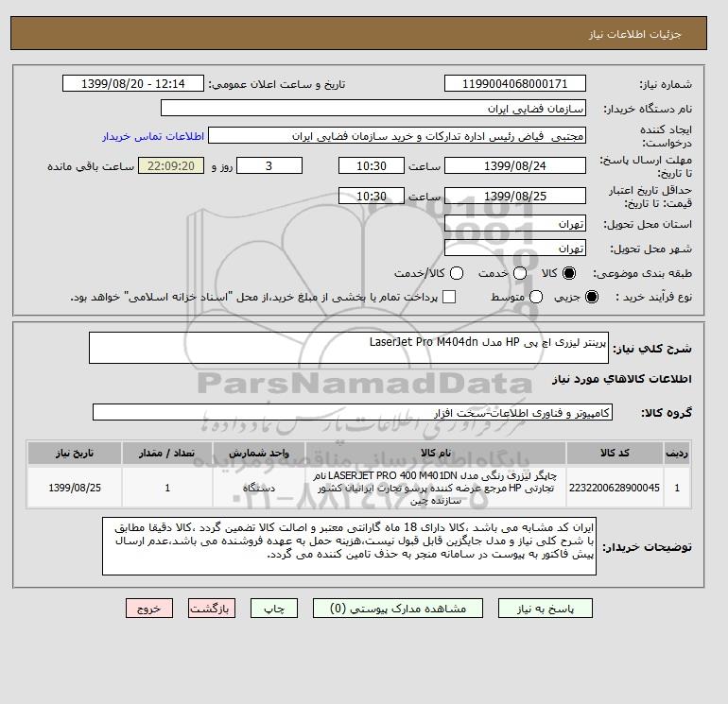Click the need date cell 1399/08/25 in table
This screenshot has height=704, width=728.
(x=75, y=488)
